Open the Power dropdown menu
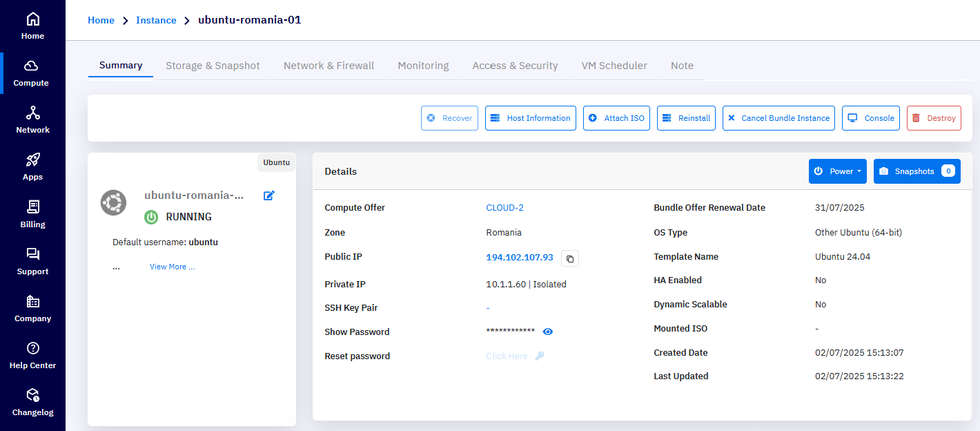This screenshot has height=431, width=980. [x=837, y=171]
